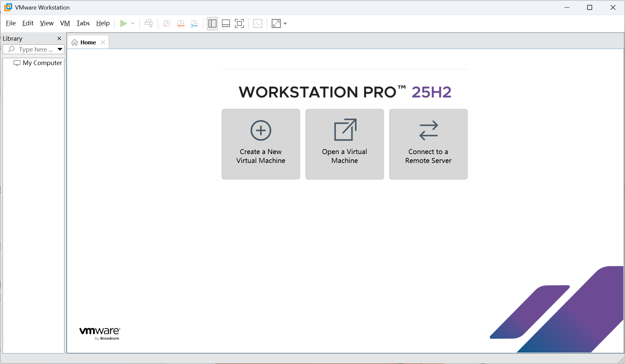Open the stretch mode dropdown arrow
Viewport: 625px width, 364px height.
pos(285,23)
